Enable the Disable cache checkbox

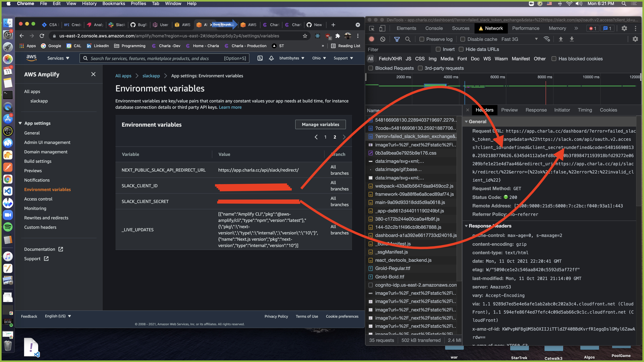pos(463,39)
